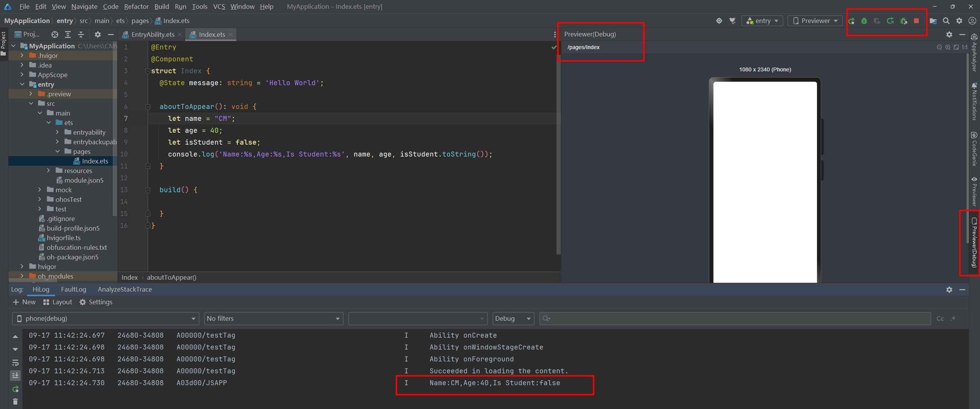Screen dimensions: 980x409
Task: Click the user account avatar icon
Action: point(972,21)
